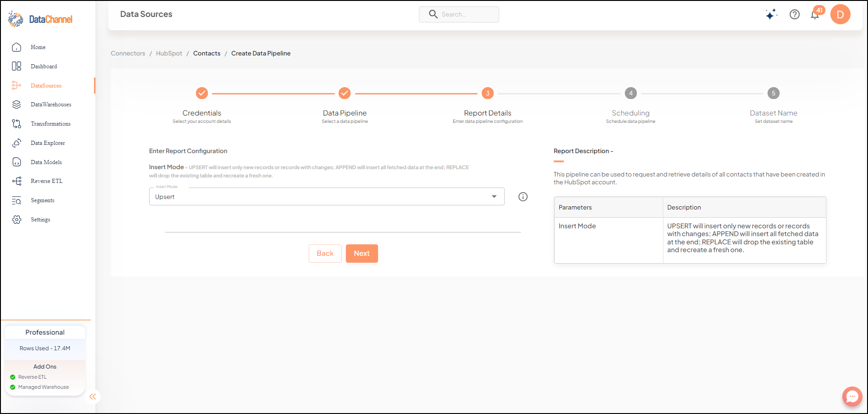The width and height of the screenshot is (868, 414).
Task: Open Data Models menu item
Action: click(x=46, y=162)
